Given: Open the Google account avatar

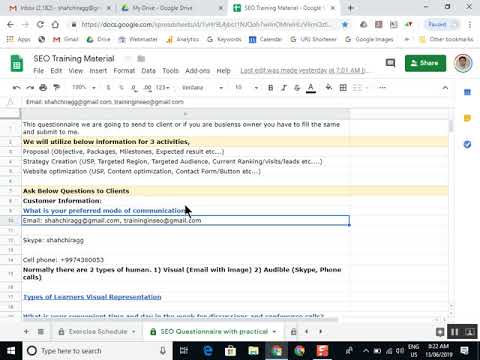Looking at the screenshot, I should click(463, 63).
